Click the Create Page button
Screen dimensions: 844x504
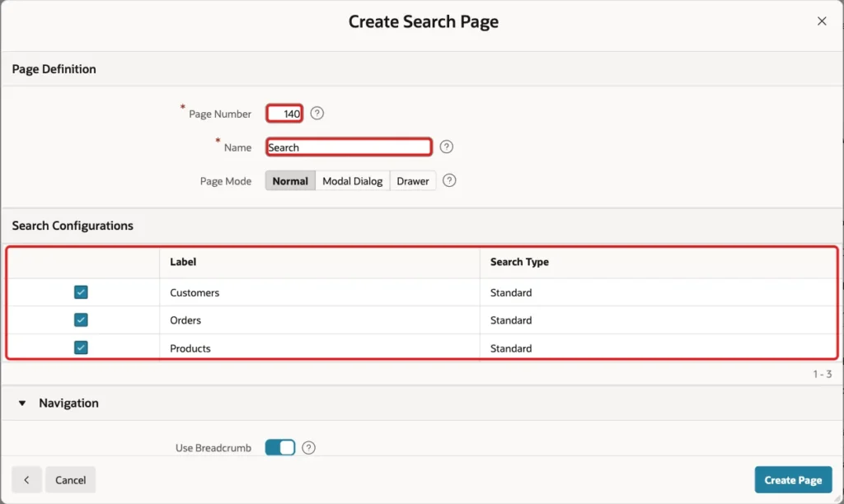793,480
